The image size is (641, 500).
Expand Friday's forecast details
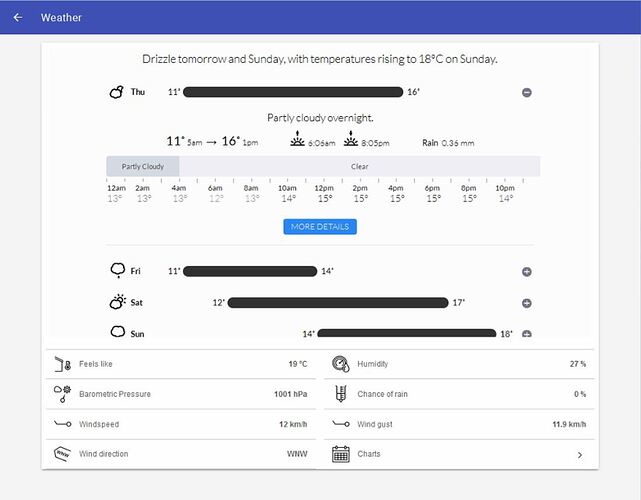tap(527, 272)
